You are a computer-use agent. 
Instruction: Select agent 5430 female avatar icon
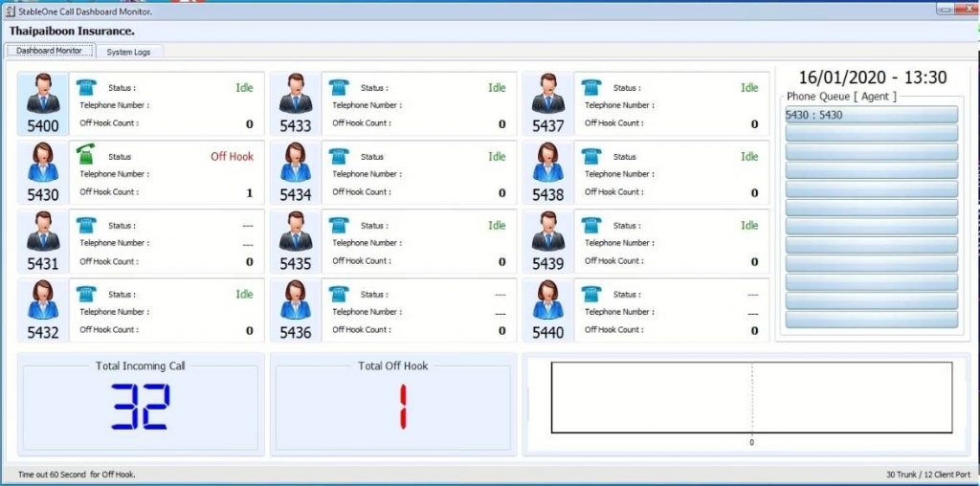point(43,164)
